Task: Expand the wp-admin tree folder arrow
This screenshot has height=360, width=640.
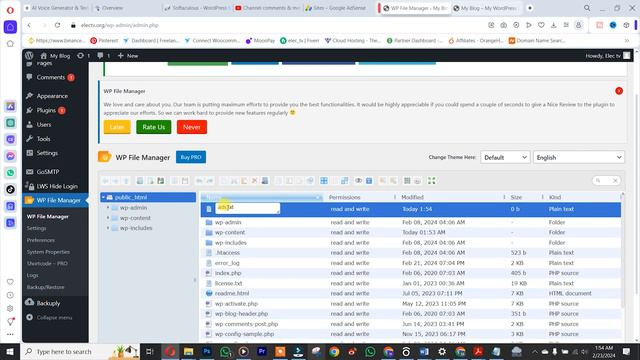Action: click(108, 207)
